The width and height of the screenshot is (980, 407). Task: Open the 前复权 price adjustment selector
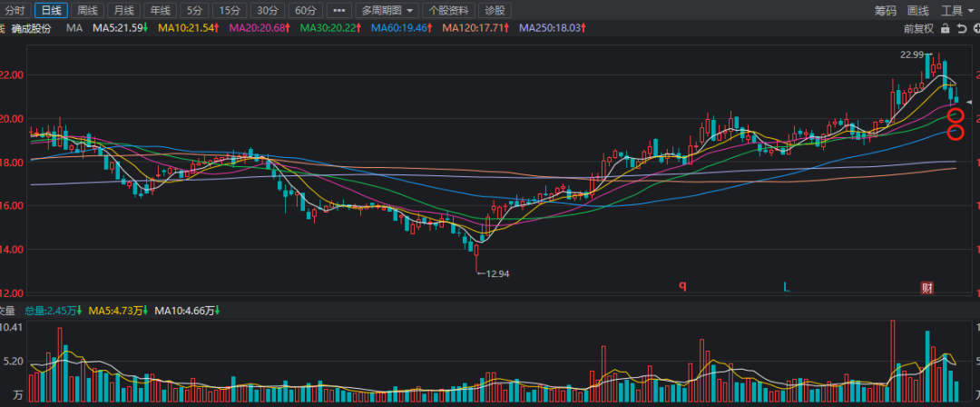click(x=918, y=29)
